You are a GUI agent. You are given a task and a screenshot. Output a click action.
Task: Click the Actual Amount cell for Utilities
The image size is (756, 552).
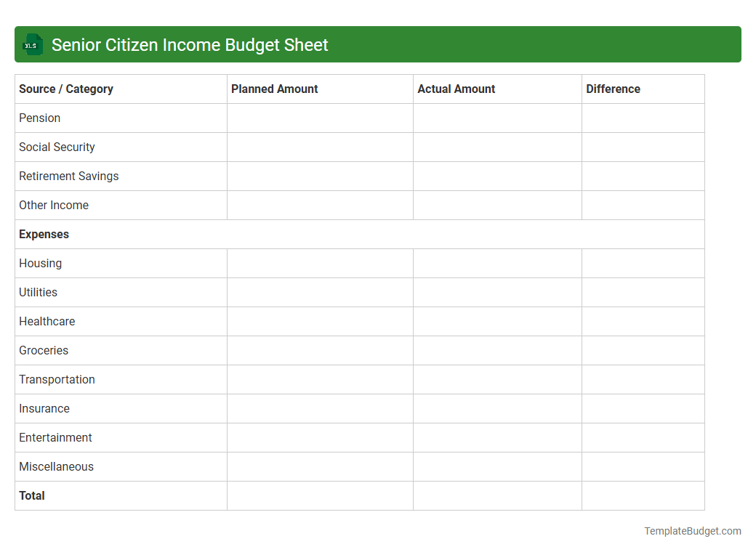[x=497, y=292]
